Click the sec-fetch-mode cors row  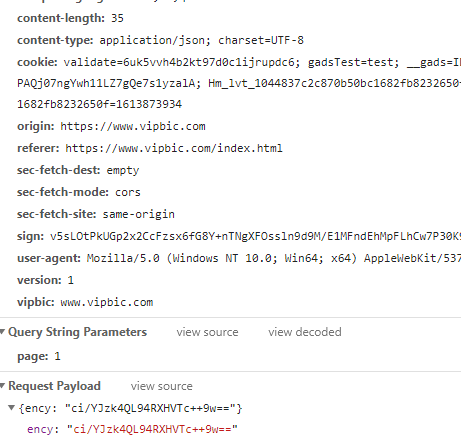[x=79, y=192]
